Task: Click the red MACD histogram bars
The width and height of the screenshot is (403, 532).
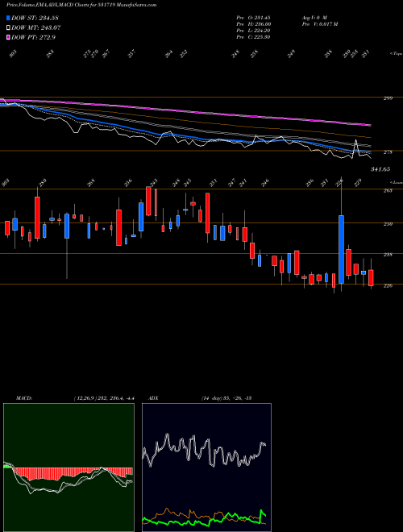Action: 73,472
